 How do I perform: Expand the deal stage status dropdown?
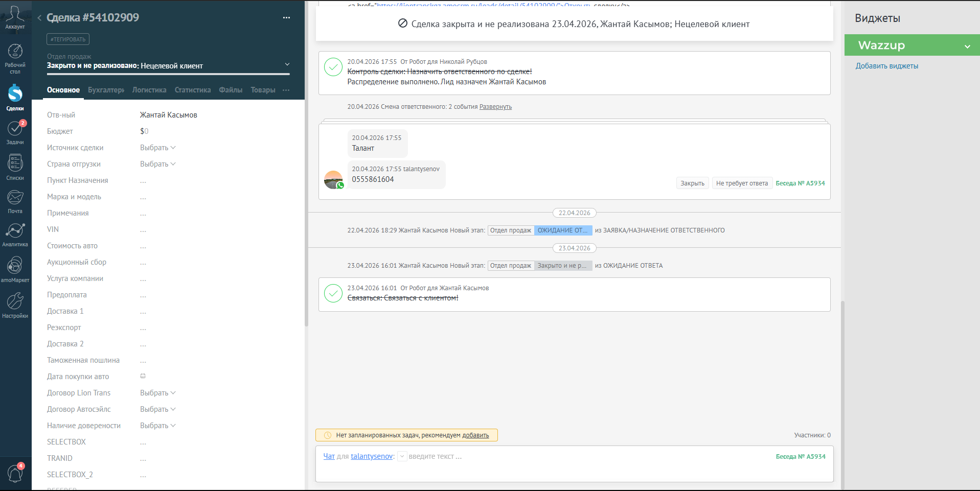[x=287, y=64]
